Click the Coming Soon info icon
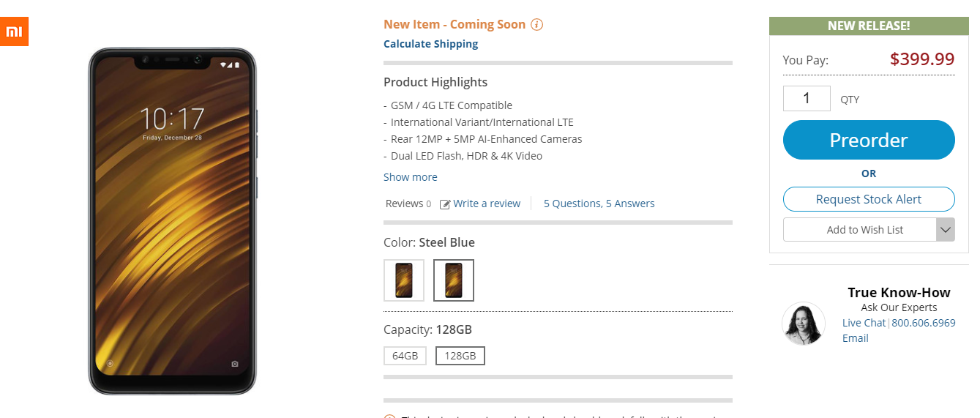 click(x=536, y=25)
